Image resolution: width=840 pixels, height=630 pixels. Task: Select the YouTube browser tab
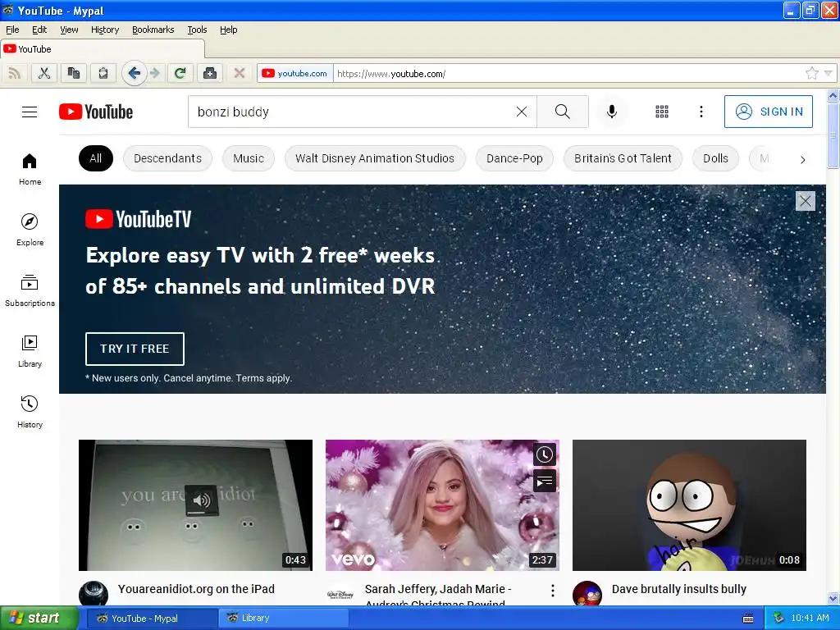103,48
